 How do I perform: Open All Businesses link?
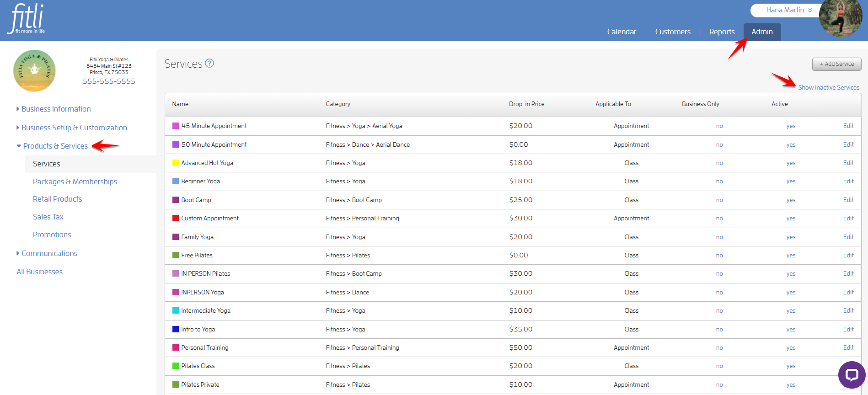39,272
